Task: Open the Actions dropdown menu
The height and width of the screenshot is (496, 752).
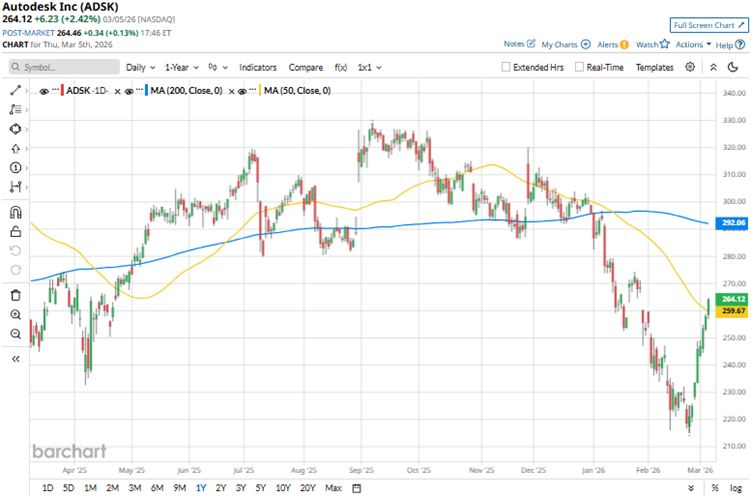Action: tap(692, 44)
